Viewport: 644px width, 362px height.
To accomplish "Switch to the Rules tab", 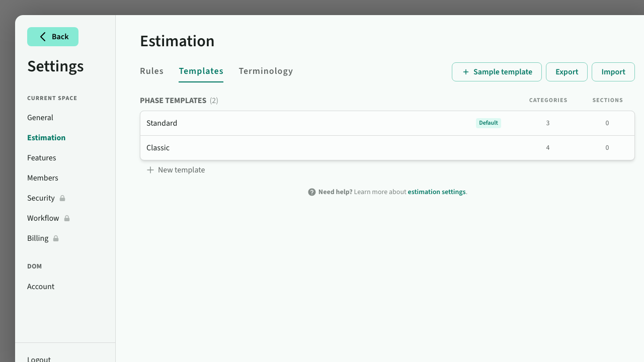I will pyautogui.click(x=151, y=71).
